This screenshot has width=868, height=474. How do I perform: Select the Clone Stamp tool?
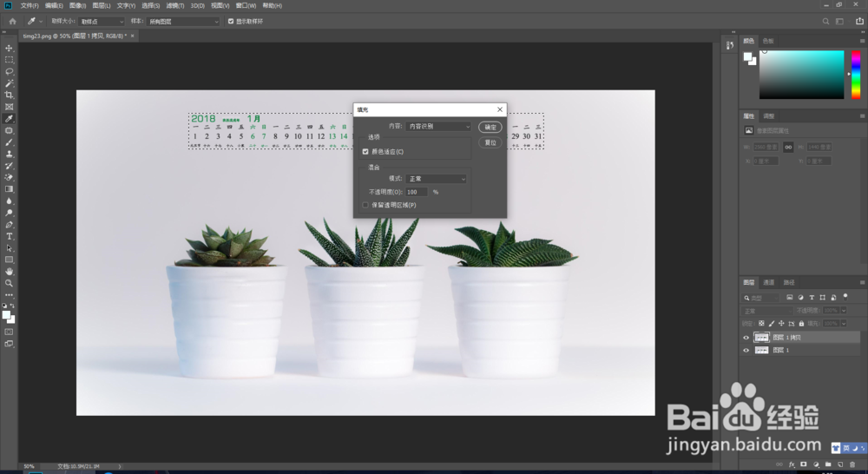9,154
